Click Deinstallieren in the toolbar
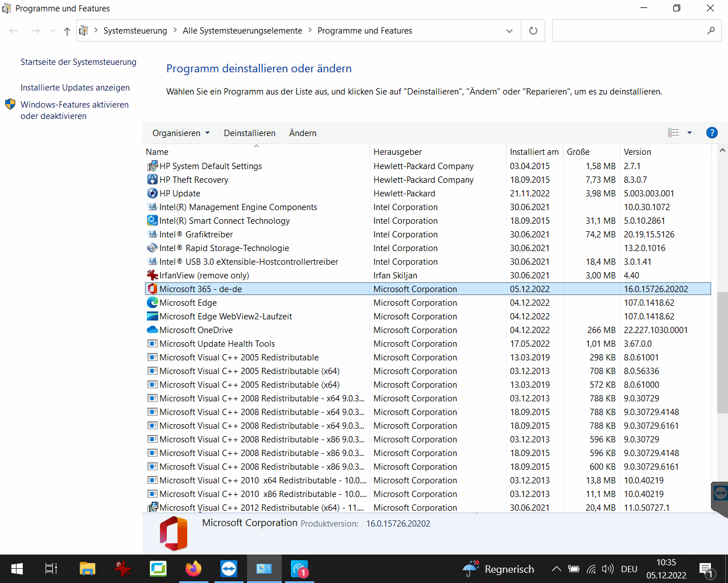 pos(249,133)
